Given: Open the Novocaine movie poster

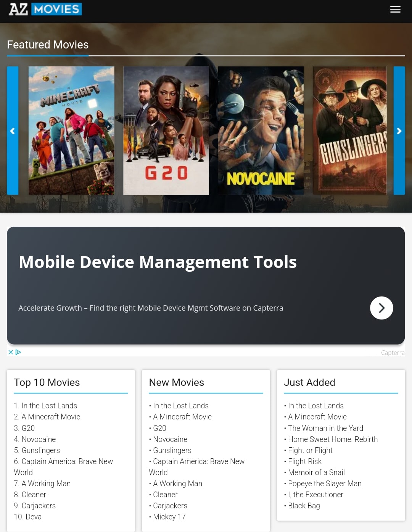Looking at the screenshot, I should click(261, 131).
